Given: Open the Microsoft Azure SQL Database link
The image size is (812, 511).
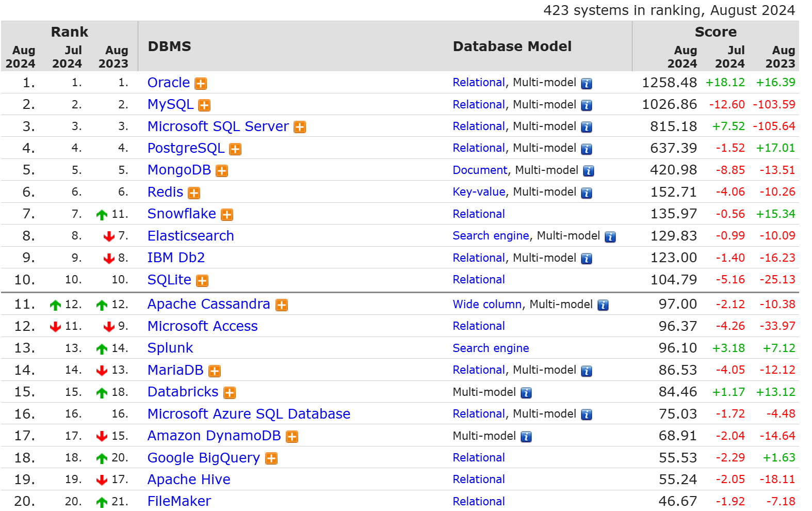Looking at the screenshot, I should click(x=249, y=414).
